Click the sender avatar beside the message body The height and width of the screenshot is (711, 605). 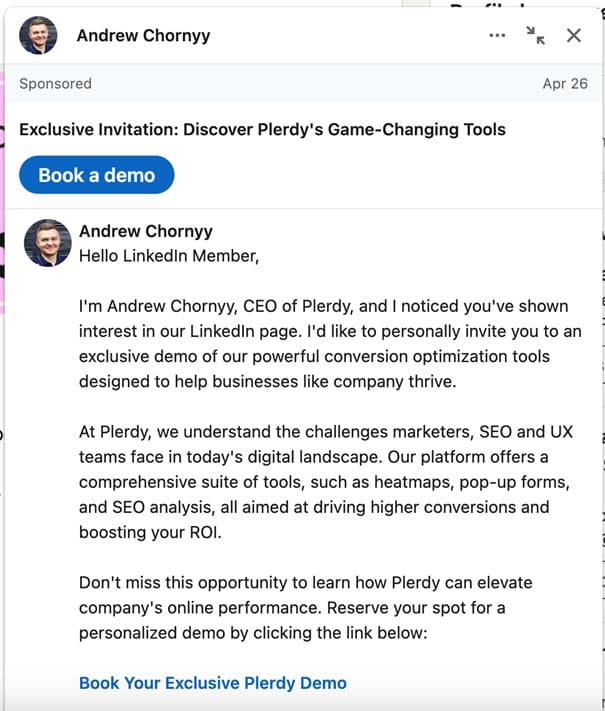(47, 242)
